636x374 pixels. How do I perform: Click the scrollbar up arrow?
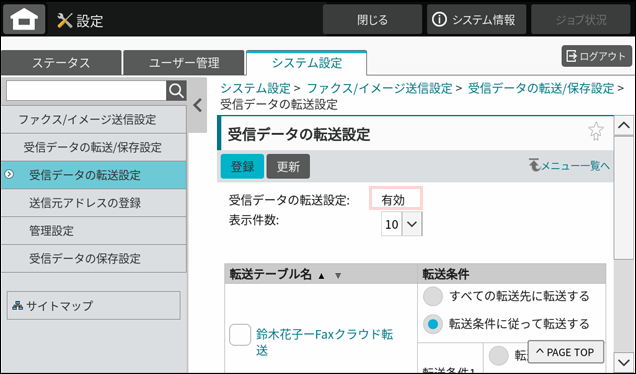tap(623, 126)
